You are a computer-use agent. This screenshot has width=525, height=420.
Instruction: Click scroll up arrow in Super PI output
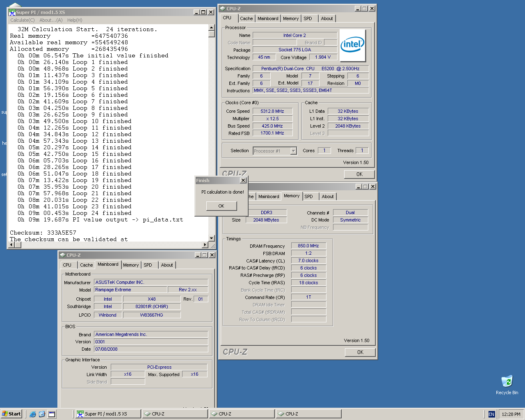(212, 27)
